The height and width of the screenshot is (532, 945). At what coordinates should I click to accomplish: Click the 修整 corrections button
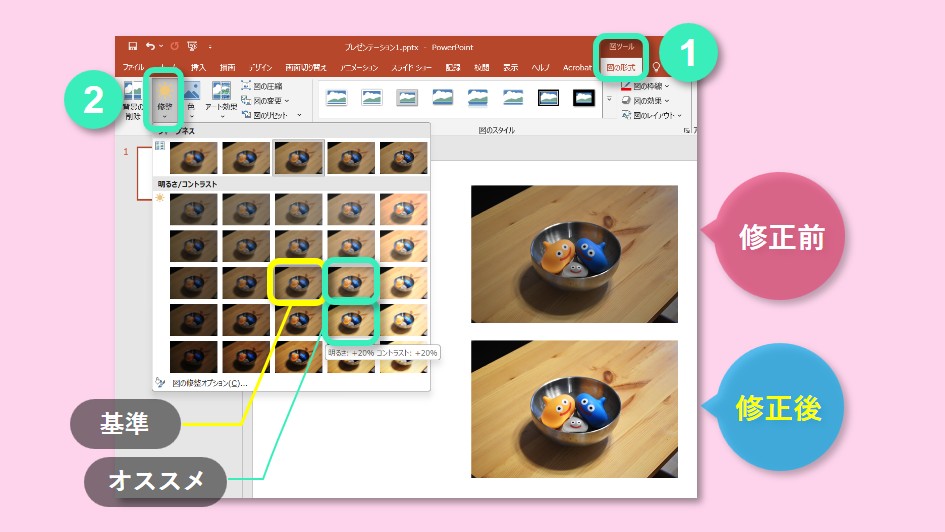click(165, 98)
